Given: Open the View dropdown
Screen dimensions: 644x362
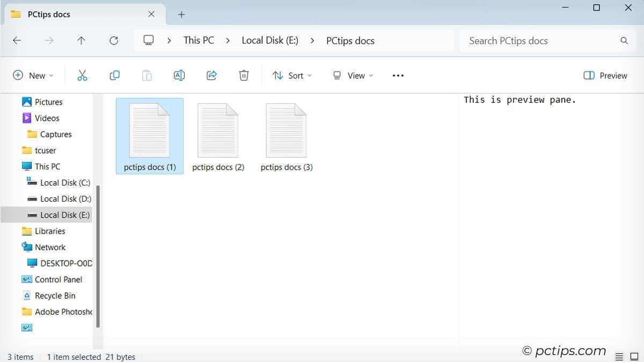Looking at the screenshot, I should tap(352, 75).
